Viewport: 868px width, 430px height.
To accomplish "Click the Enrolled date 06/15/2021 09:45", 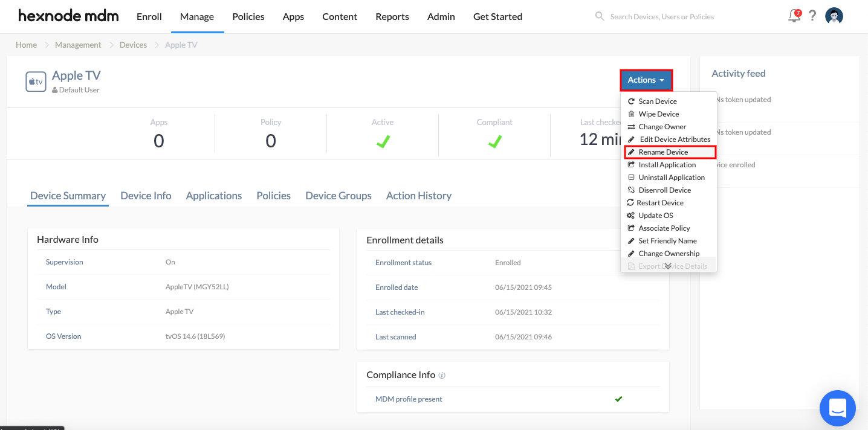I will point(523,287).
